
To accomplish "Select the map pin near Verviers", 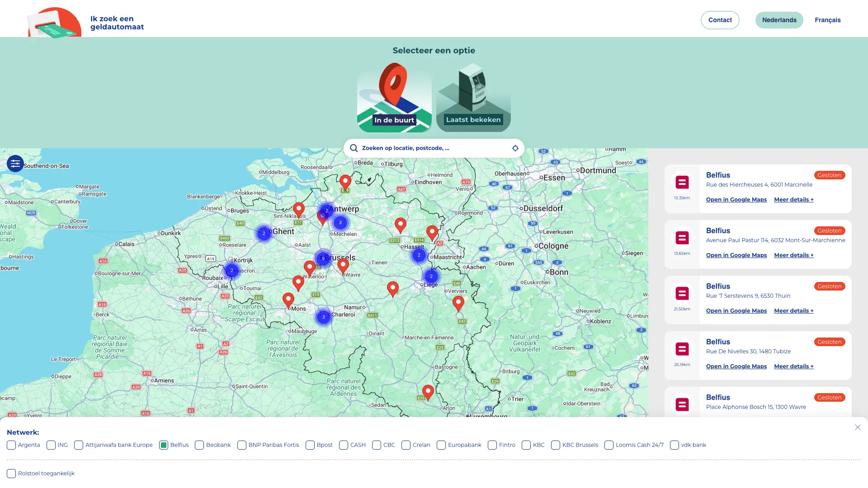I will 458,304.
